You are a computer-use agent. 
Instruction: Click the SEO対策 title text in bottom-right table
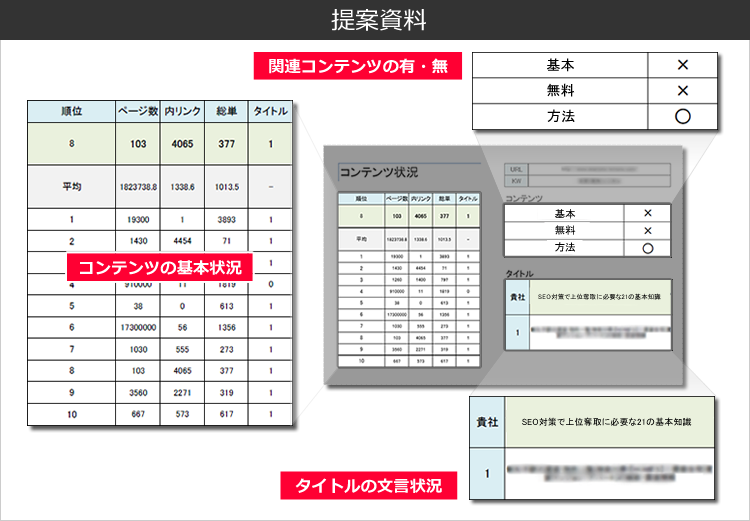click(x=606, y=422)
